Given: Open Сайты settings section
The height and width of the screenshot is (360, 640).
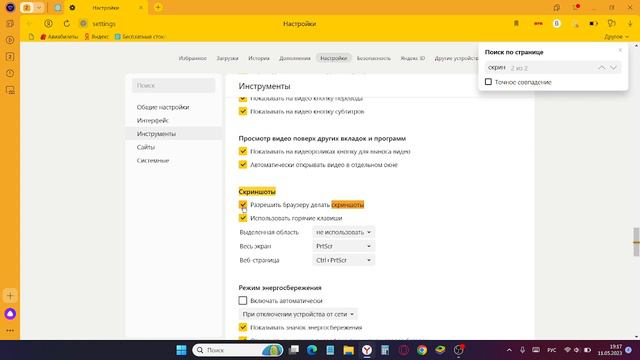Looking at the screenshot, I should (x=146, y=147).
